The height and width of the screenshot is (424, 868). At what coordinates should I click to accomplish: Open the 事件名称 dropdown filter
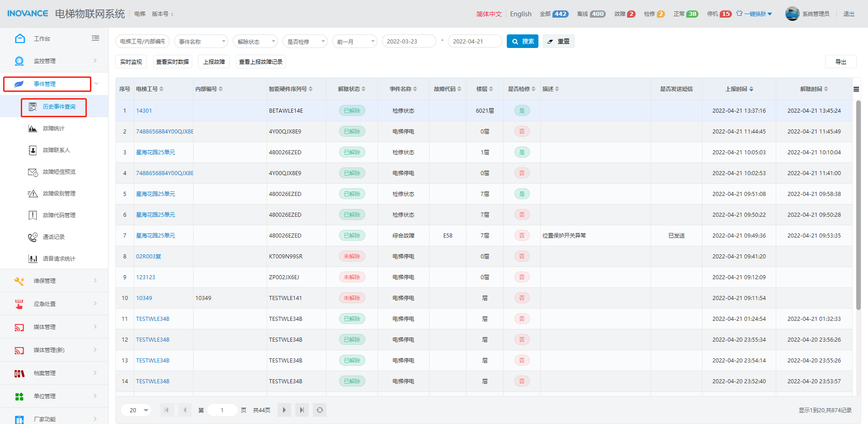201,42
